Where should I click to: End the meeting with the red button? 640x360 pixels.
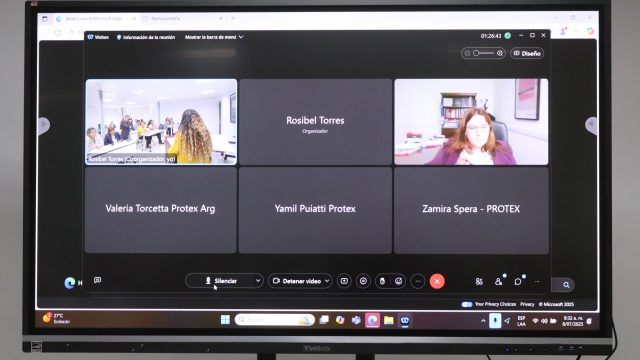click(437, 281)
